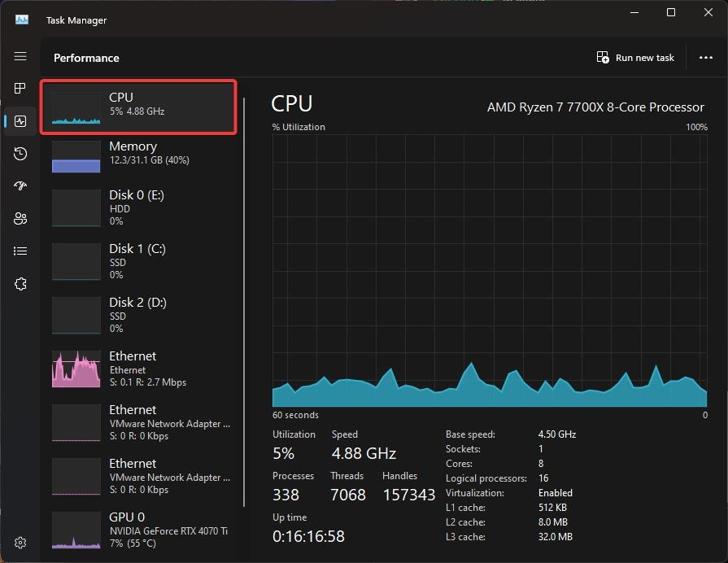The height and width of the screenshot is (563, 728).
Task: Click the AMD Ryzen 7 7700X processor name
Action: pyautogui.click(x=595, y=107)
